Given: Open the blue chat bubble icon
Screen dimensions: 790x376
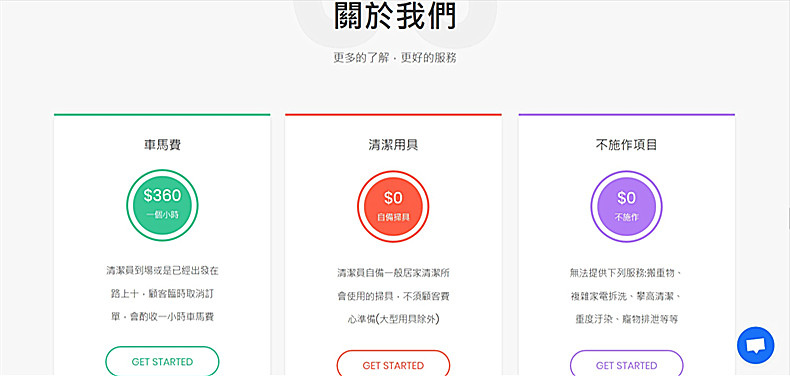Looking at the screenshot, I should [x=755, y=345].
